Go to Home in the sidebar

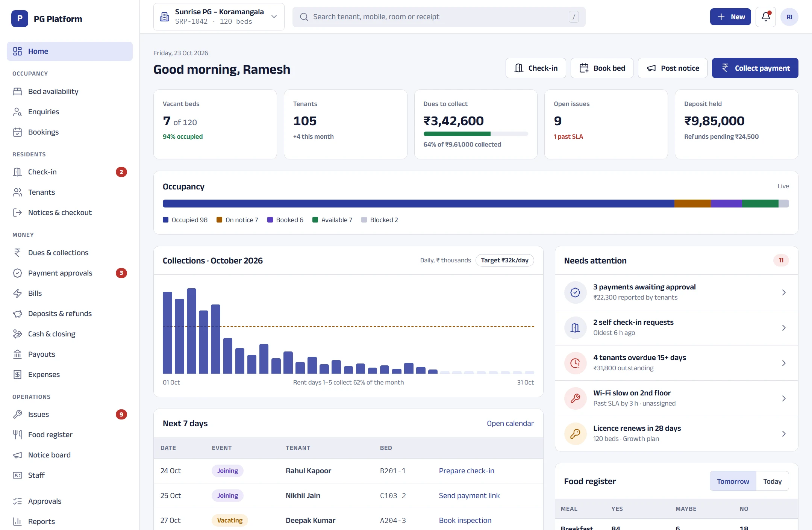[70, 51]
